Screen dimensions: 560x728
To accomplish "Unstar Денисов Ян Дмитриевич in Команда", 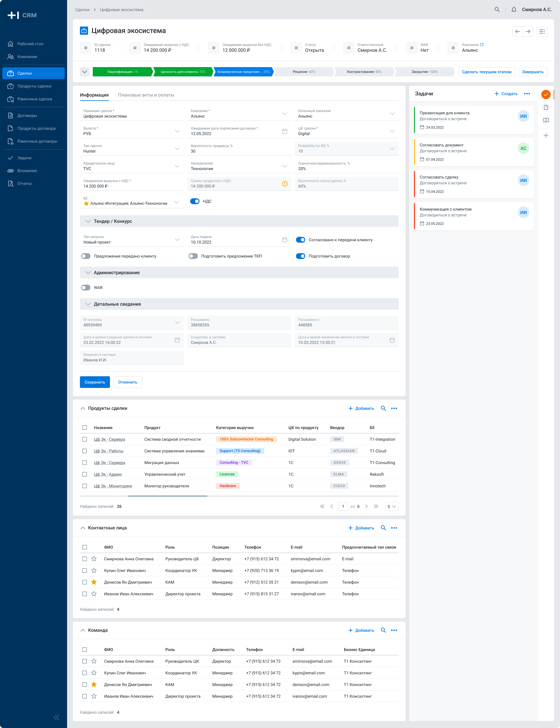I will (94, 685).
